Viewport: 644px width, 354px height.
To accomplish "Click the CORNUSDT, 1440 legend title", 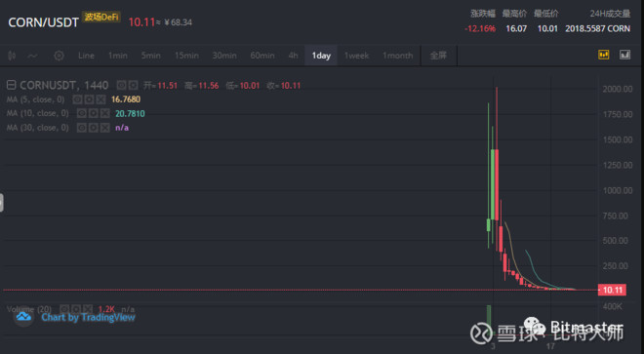I will (64, 86).
